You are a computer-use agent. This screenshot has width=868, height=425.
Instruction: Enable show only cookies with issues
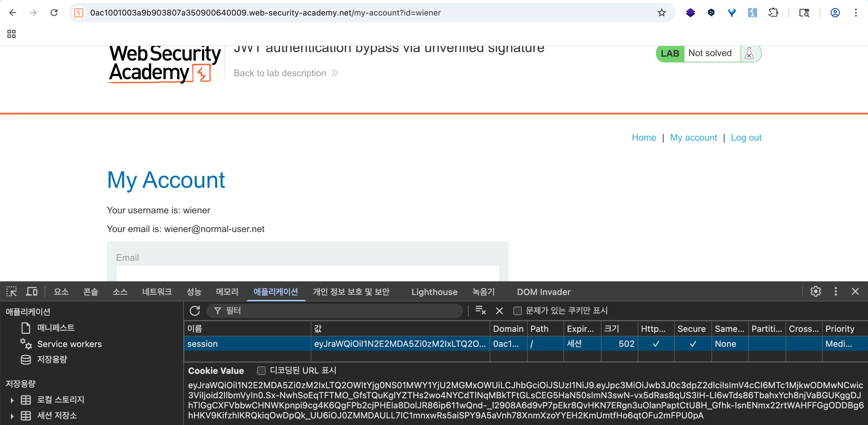(517, 311)
